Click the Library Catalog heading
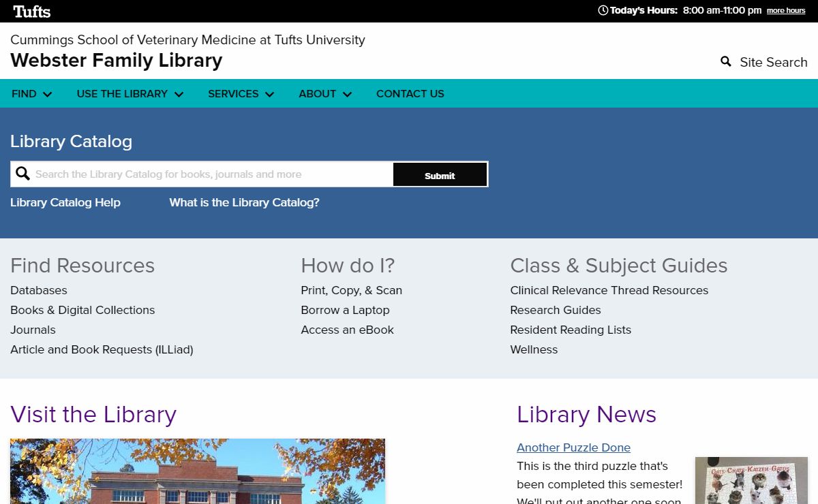 click(x=71, y=141)
